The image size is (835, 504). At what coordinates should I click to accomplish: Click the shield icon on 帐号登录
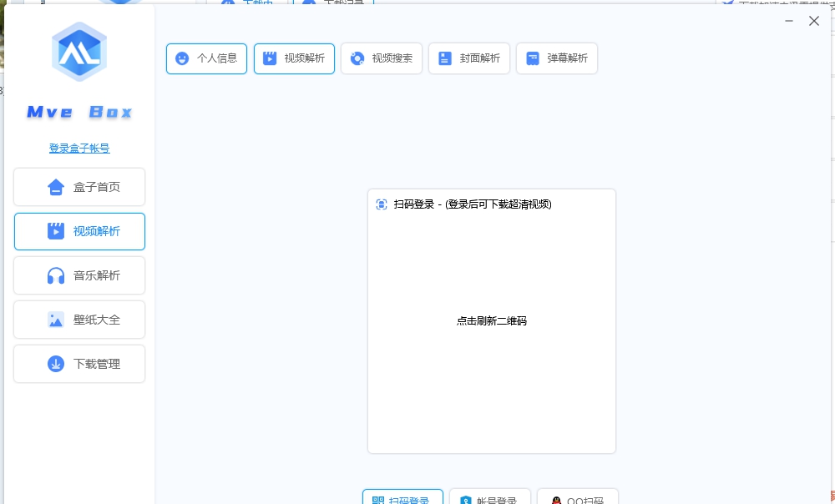point(466,501)
